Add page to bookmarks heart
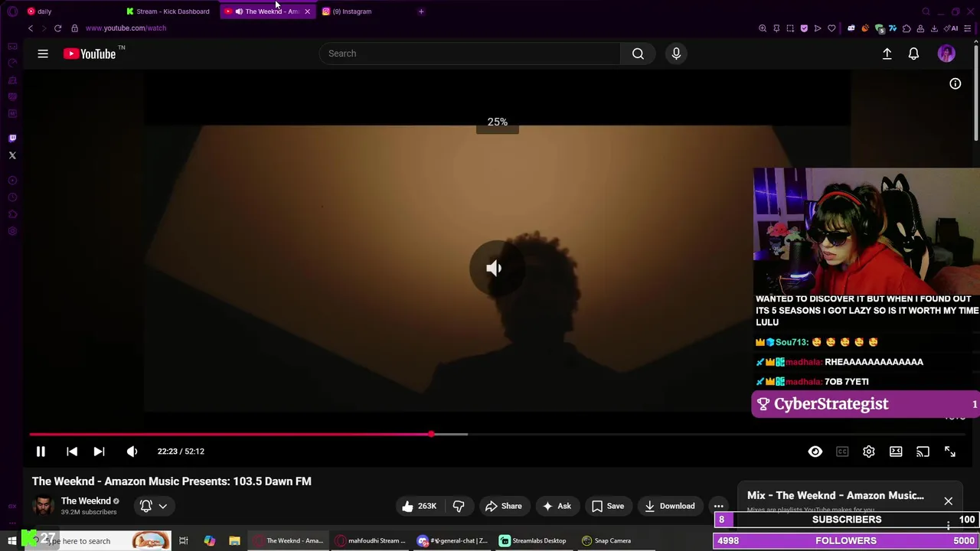 tap(831, 28)
